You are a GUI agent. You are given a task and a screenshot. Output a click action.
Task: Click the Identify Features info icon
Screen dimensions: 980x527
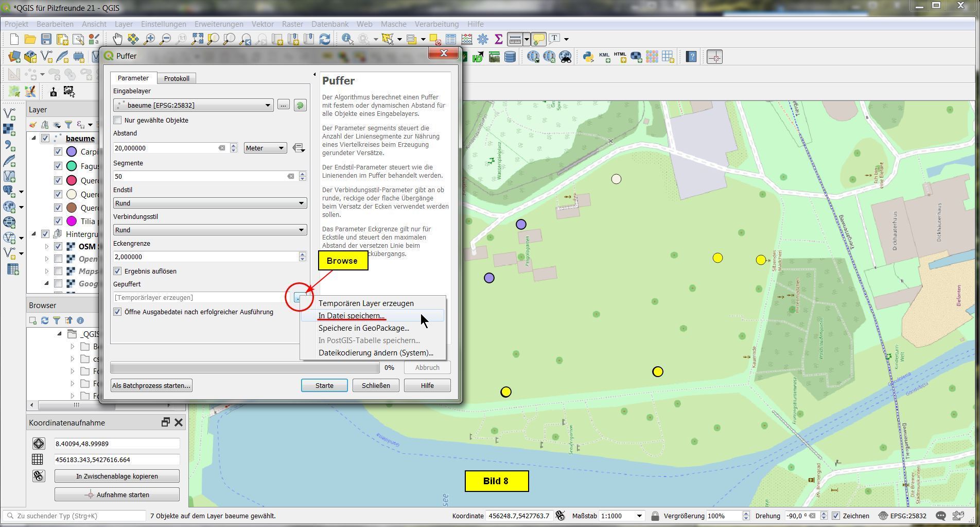pyautogui.click(x=347, y=39)
